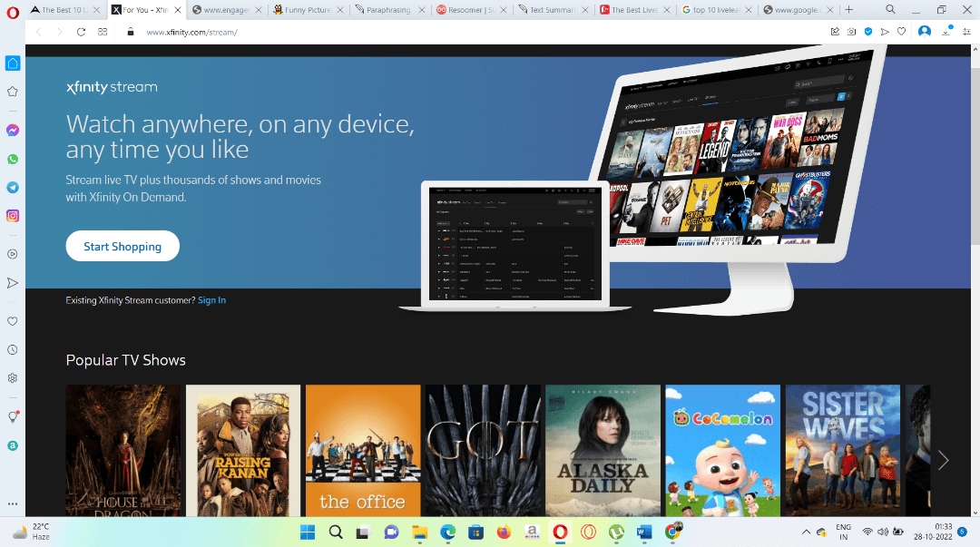Open Messenger from the Opera sidebar
The image size is (980, 547).
tap(13, 130)
